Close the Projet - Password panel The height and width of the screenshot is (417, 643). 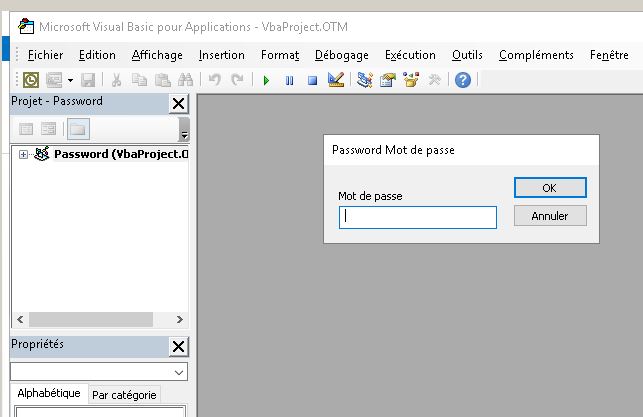[179, 104]
